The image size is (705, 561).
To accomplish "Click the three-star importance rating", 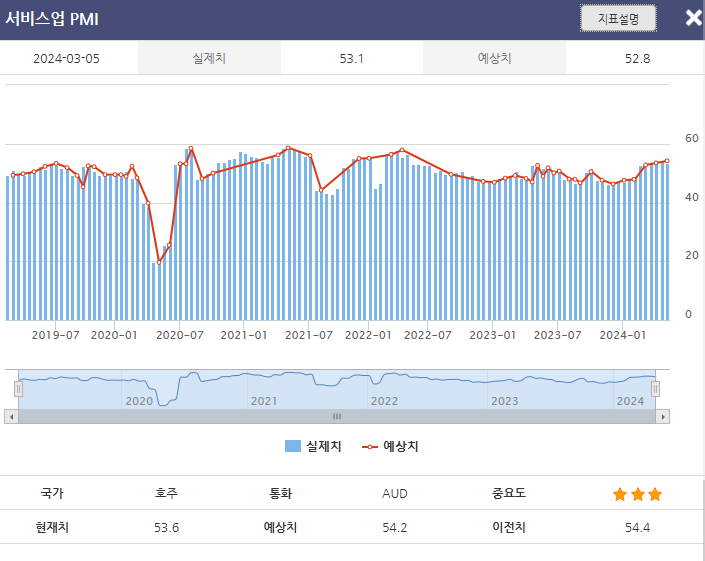I will (x=638, y=494).
